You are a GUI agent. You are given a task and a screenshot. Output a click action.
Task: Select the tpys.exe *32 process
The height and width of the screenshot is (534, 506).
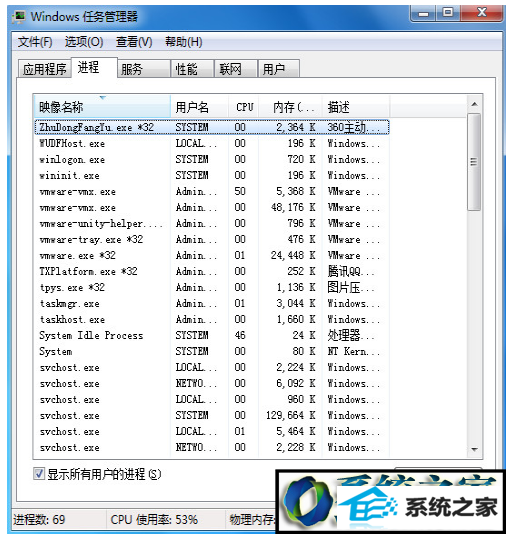[x=212, y=287]
